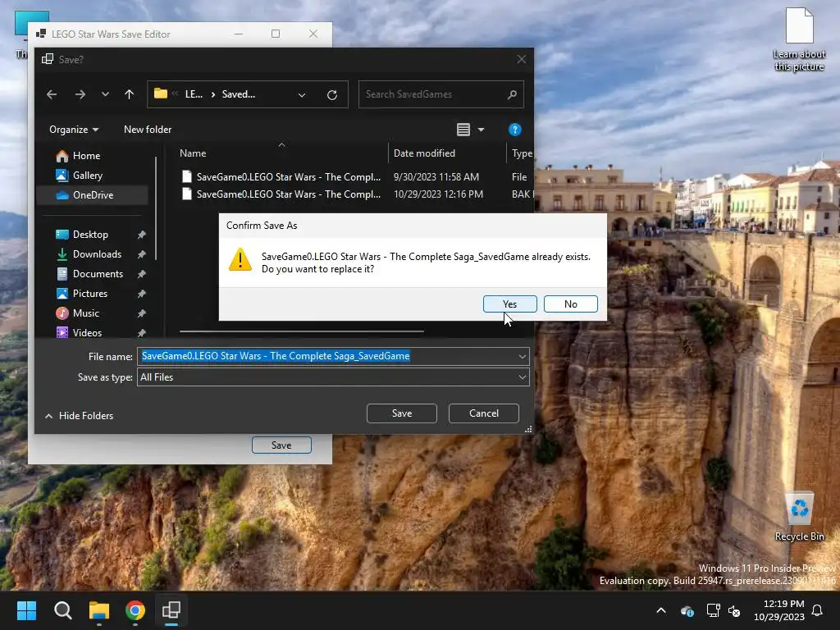Screen dimensions: 840x630
Task: Confirm replacing the file with Yes
Action: pos(509,304)
